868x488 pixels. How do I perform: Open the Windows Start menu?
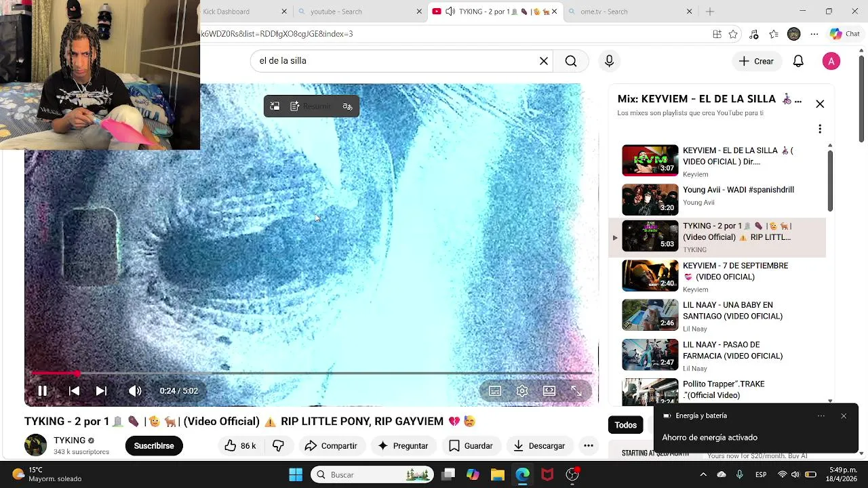click(x=296, y=474)
